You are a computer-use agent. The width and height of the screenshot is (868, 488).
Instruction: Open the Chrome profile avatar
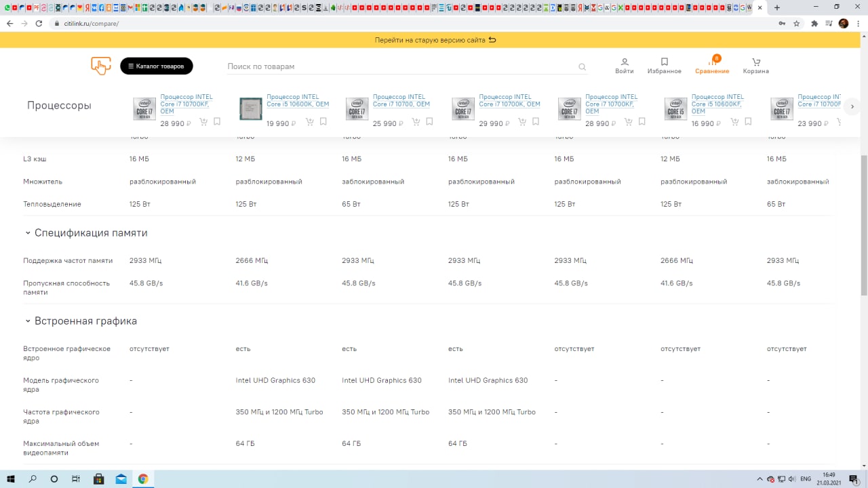(x=844, y=23)
